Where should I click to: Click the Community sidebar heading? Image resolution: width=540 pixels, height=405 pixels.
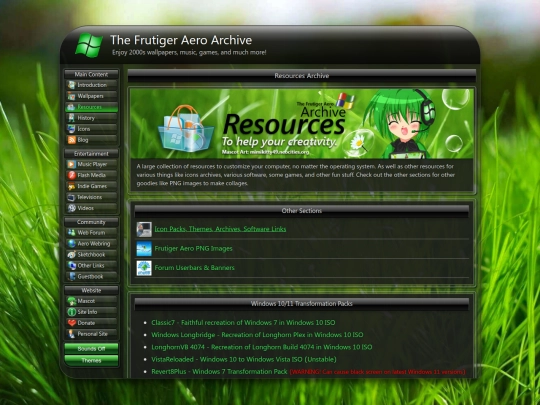point(91,222)
